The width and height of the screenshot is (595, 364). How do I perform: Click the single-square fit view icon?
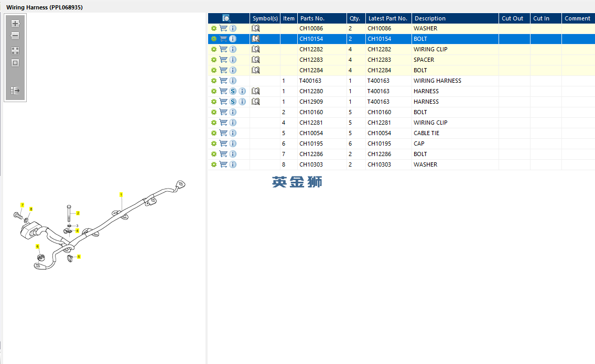coord(15,63)
